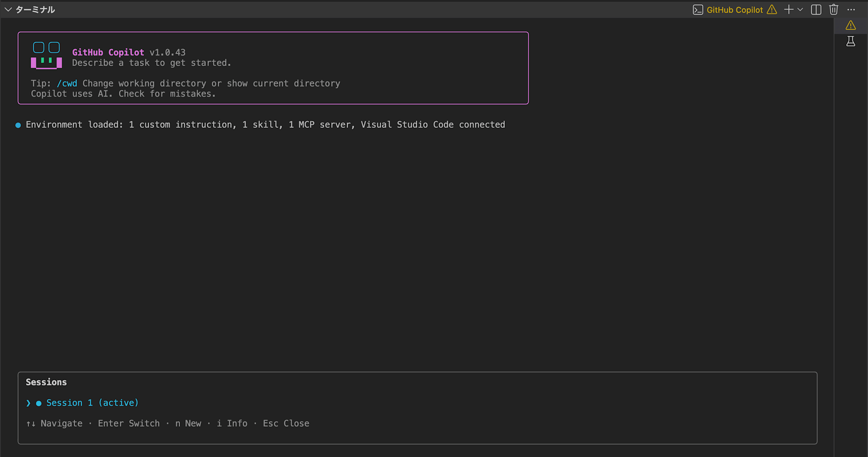868x457 pixels.
Task: Click the 'n New' session hint
Action: click(x=188, y=424)
